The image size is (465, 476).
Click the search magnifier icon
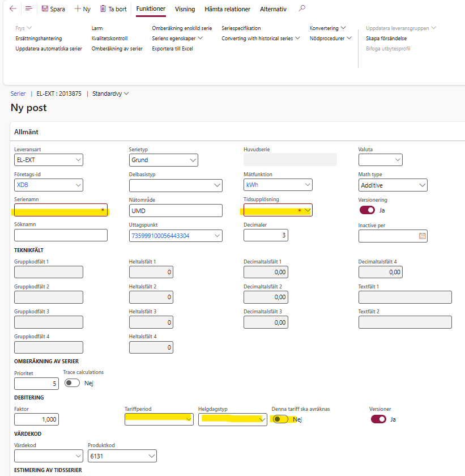pos(302,9)
